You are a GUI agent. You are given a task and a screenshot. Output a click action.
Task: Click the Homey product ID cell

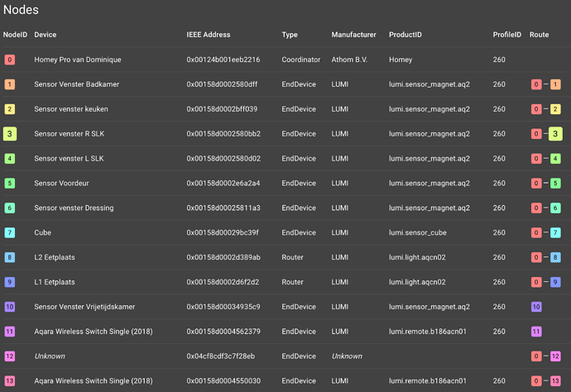401,60
